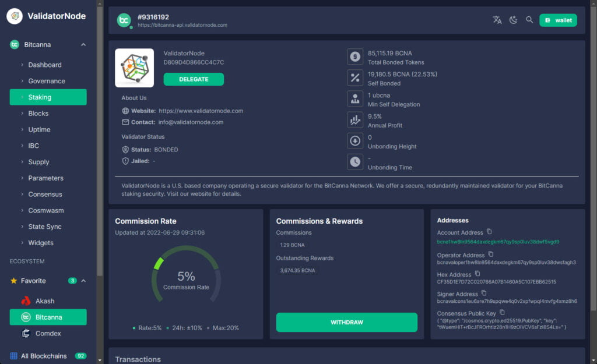
Task: Select Bitcanna in the Favorite list
Action: [x=48, y=317]
